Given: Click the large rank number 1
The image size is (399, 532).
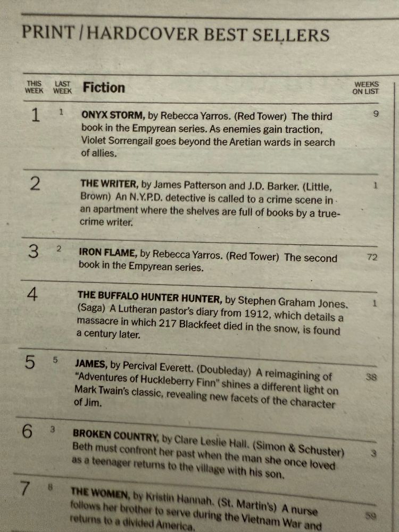Looking at the screenshot, I should (35, 115).
